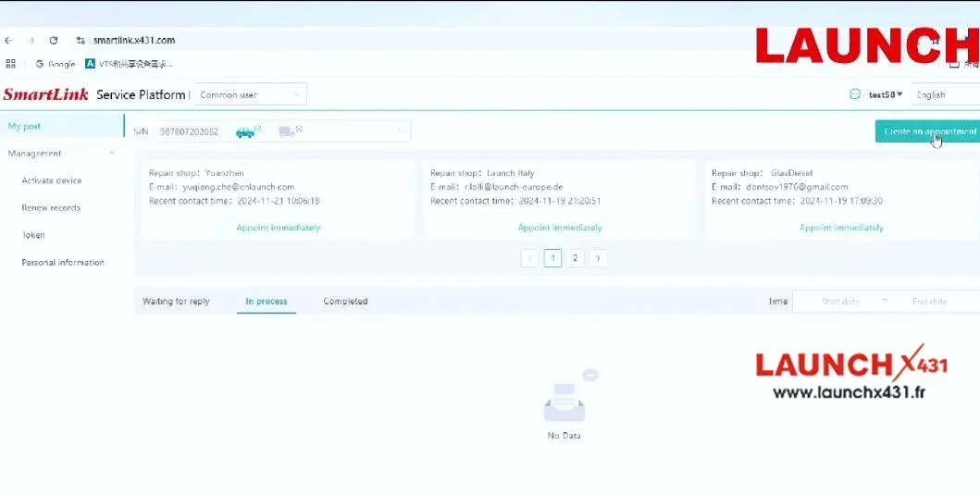Go back with the browser back arrow
980x496 pixels.
(8, 41)
